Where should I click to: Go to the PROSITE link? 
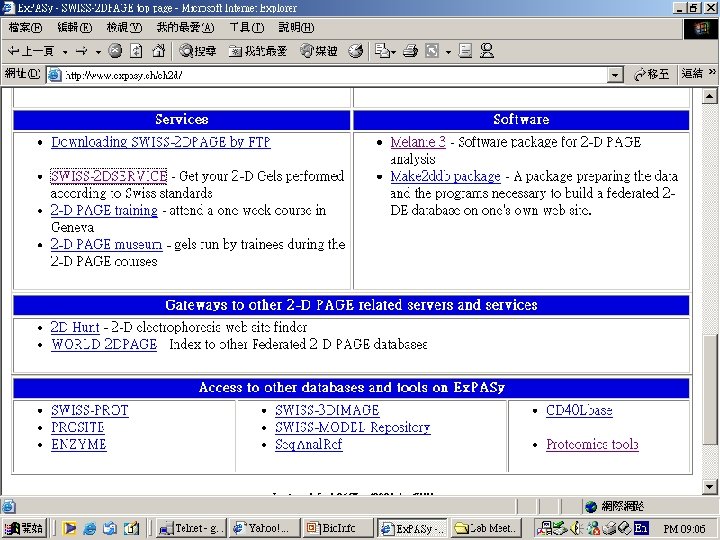pos(78,428)
